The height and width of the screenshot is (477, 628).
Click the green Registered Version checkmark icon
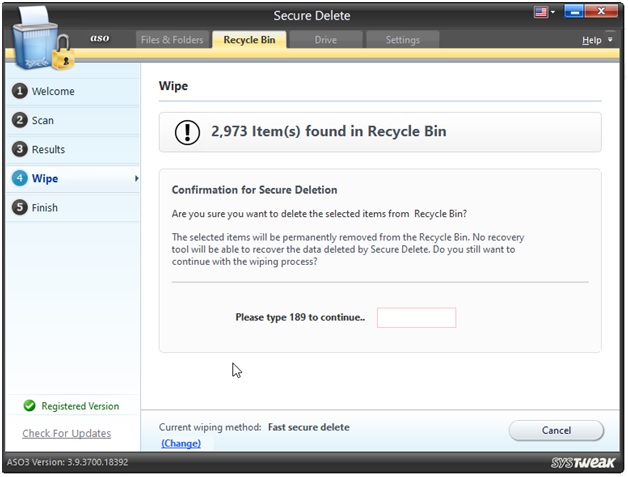(x=29, y=406)
